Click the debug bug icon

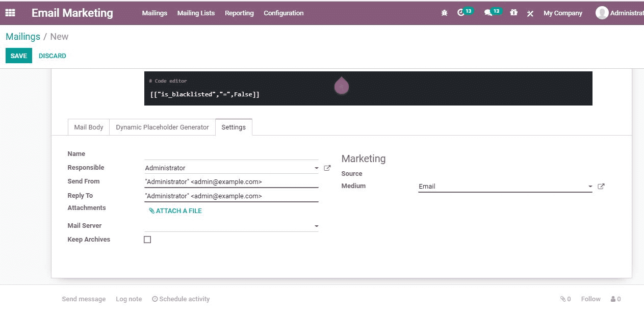(x=444, y=13)
